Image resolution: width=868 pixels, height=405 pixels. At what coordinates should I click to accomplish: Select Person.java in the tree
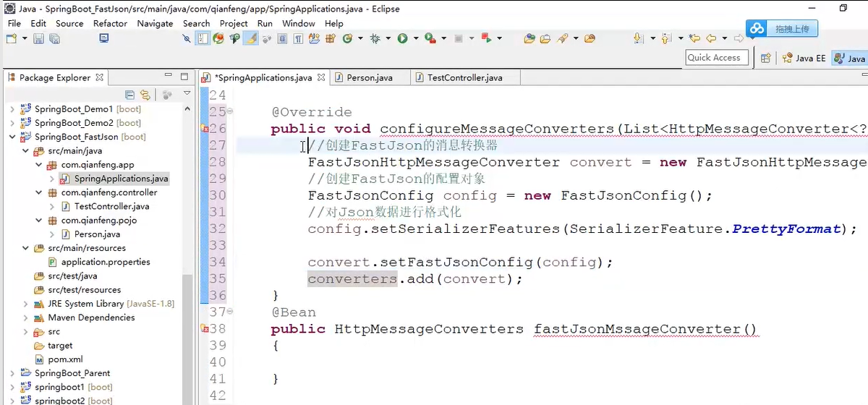[x=90, y=234]
